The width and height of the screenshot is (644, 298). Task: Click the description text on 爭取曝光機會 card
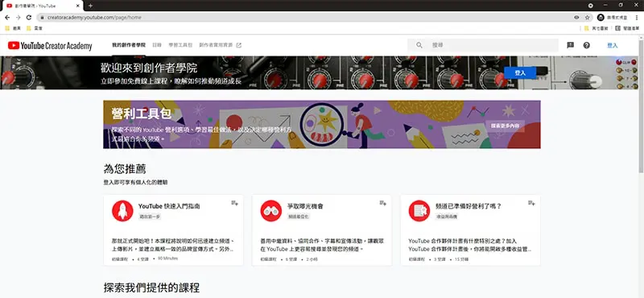[x=322, y=245]
